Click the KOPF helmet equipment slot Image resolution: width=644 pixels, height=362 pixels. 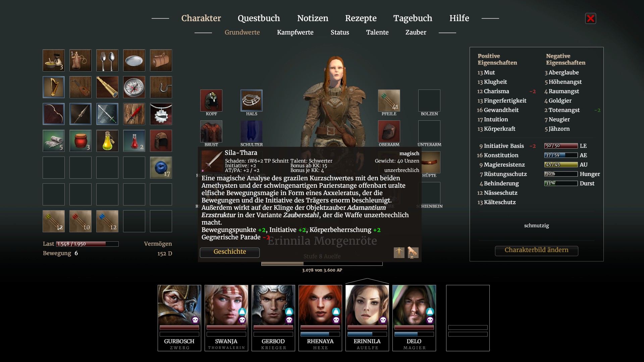pyautogui.click(x=211, y=101)
